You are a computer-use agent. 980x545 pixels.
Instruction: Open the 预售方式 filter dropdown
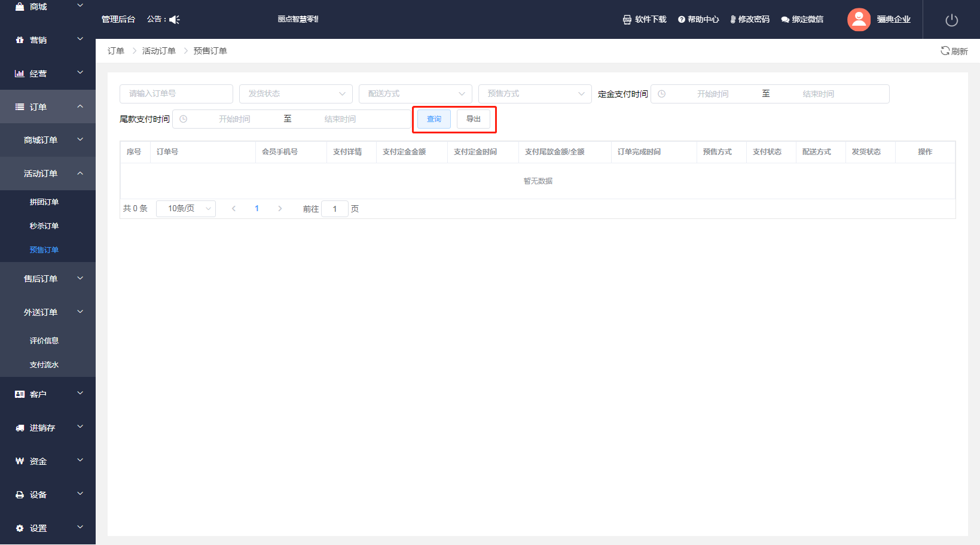click(x=535, y=94)
